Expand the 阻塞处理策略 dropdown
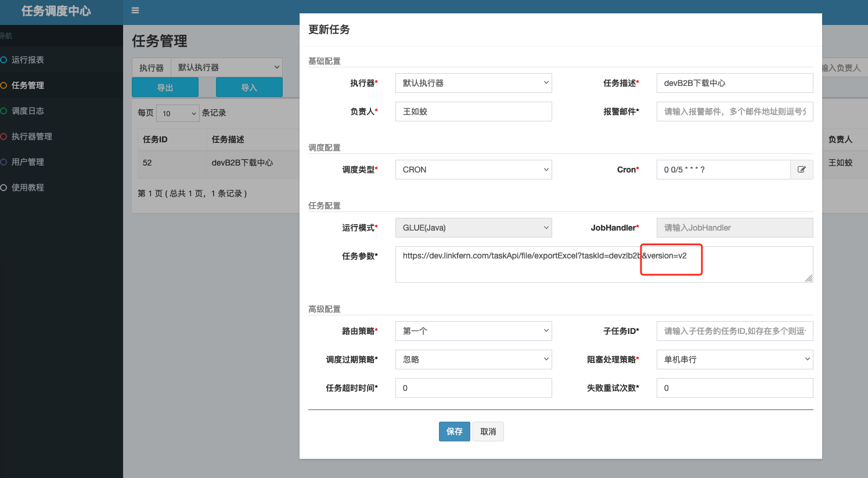868x478 pixels. (734, 360)
